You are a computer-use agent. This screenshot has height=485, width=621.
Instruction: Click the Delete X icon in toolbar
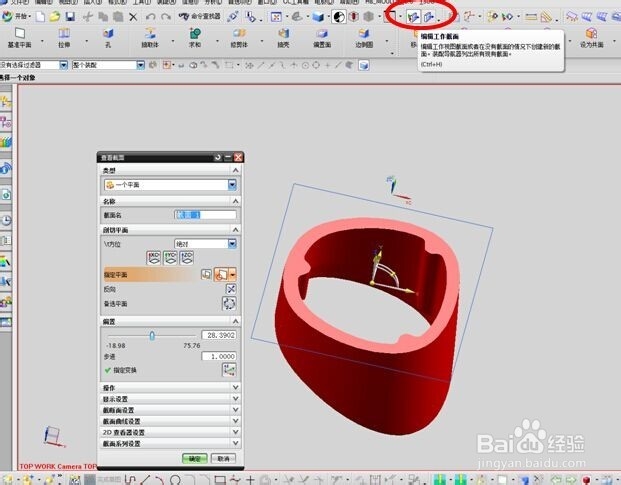(x=133, y=17)
